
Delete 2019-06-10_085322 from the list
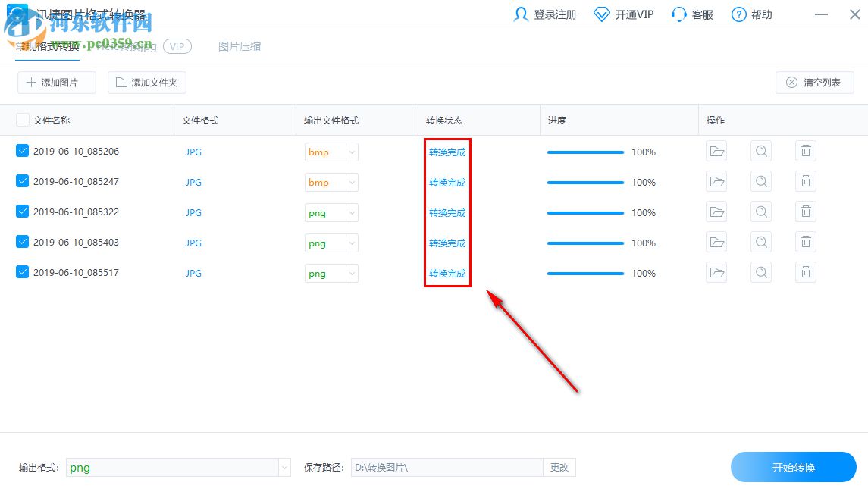[805, 212]
